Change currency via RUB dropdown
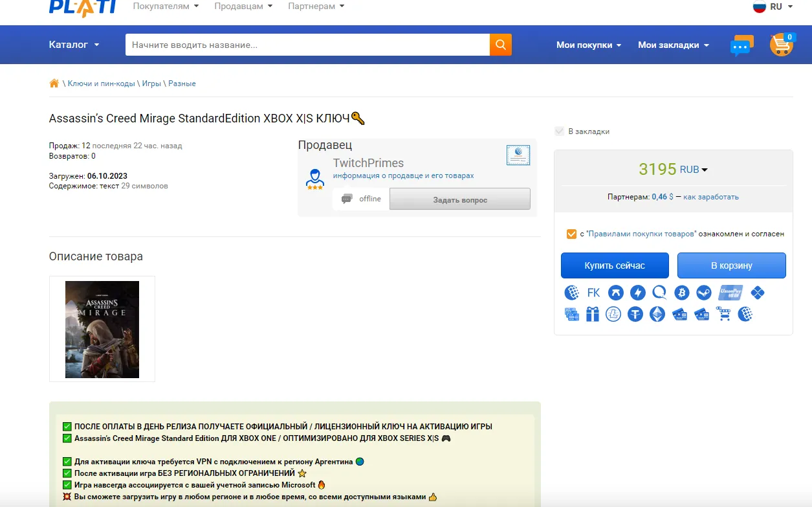 pos(694,170)
